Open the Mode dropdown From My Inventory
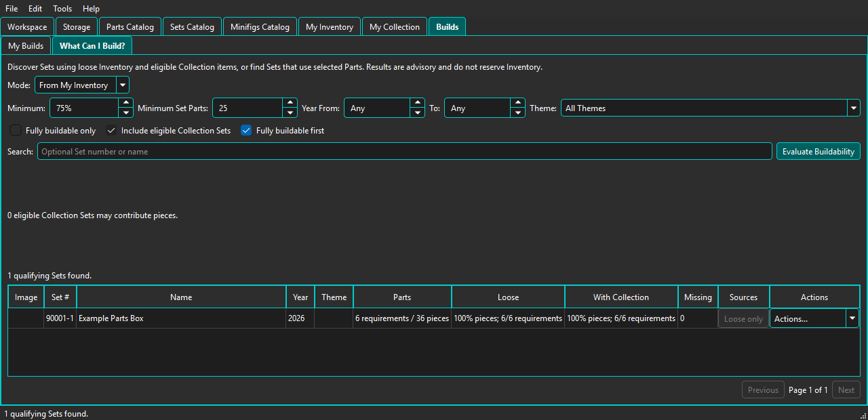The width and height of the screenshot is (868, 420). (x=82, y=85)
